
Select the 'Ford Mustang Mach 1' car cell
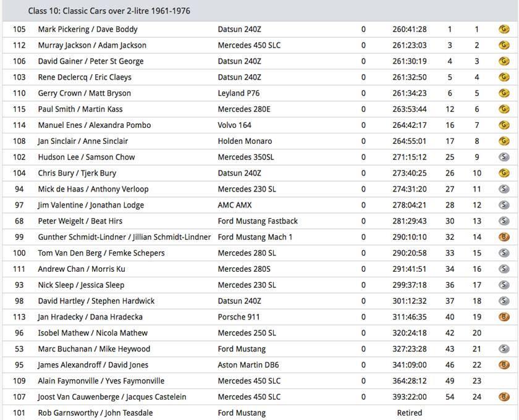255,237
